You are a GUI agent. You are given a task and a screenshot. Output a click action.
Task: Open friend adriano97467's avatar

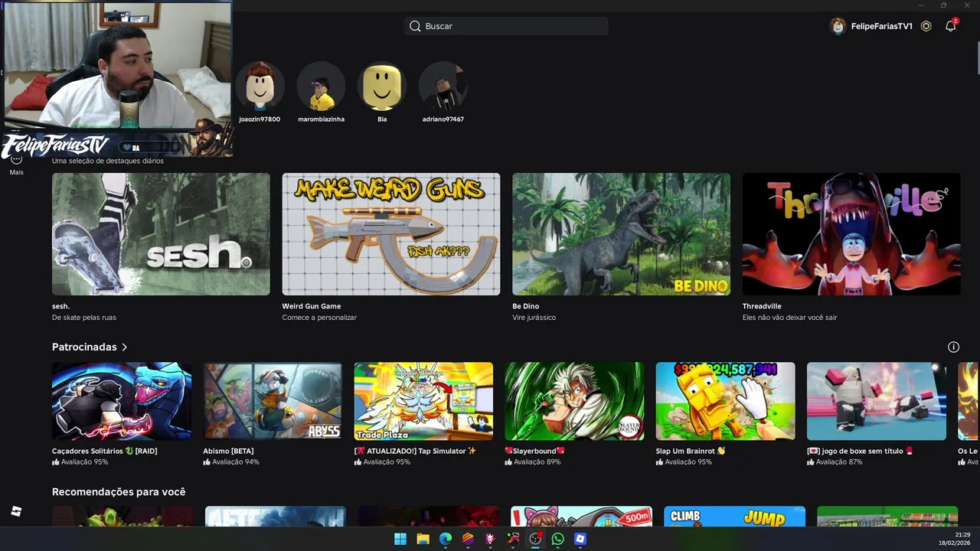[443, 86]
